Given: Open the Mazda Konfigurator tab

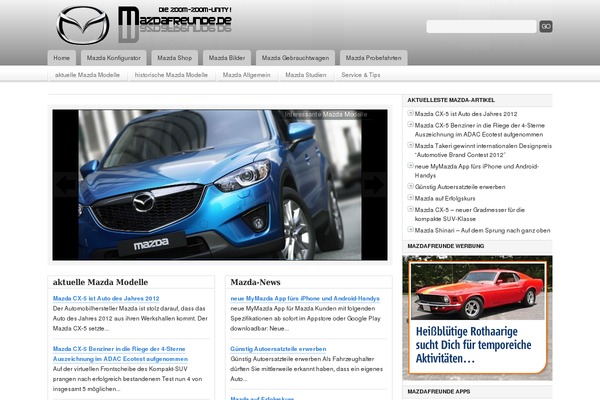Looking at the screenshot, I should click(114, 58).
